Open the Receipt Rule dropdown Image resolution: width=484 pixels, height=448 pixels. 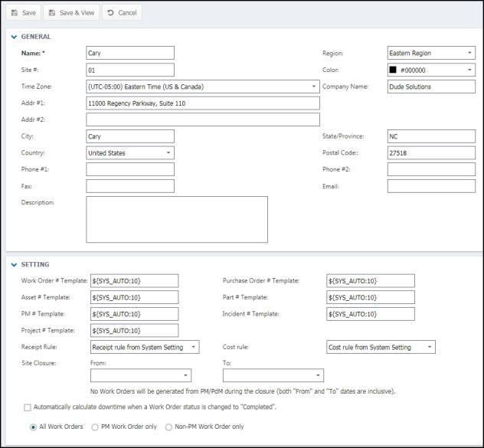145,347
